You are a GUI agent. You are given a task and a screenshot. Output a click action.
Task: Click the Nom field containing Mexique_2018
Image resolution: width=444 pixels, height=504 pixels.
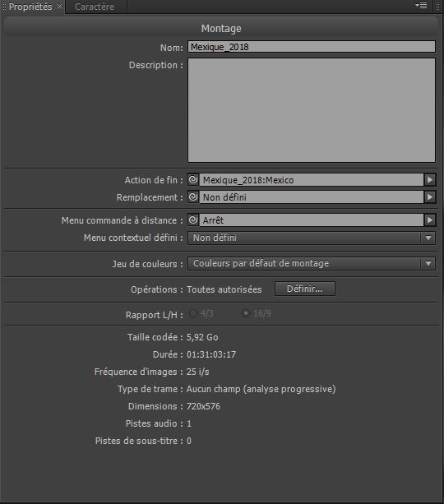coord(312,47)
